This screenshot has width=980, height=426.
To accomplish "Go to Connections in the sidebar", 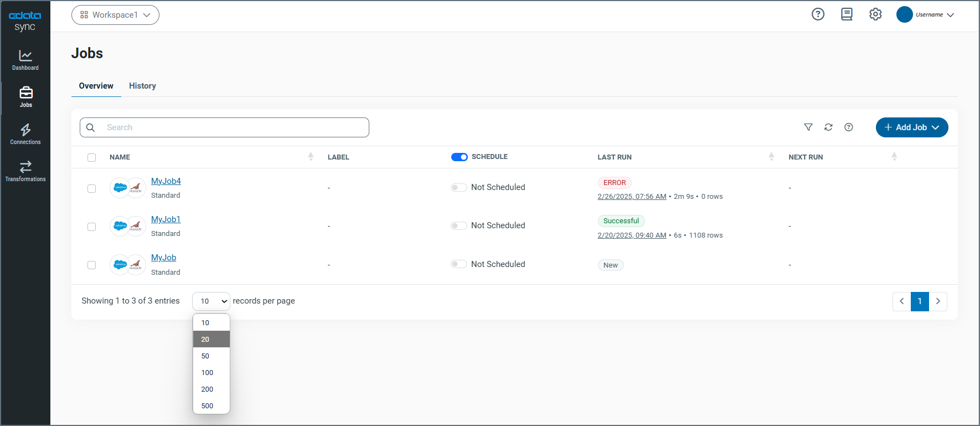I will coord(25,134).
